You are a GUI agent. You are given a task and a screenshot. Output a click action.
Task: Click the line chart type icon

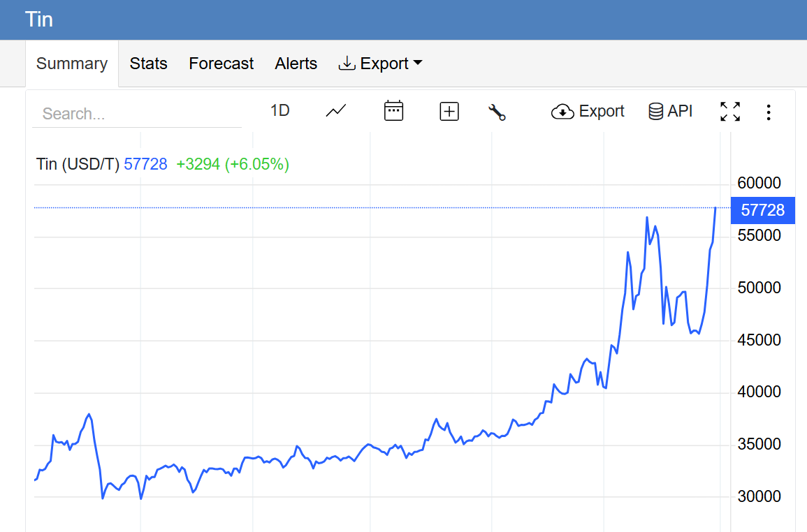(x=336, y=111)
